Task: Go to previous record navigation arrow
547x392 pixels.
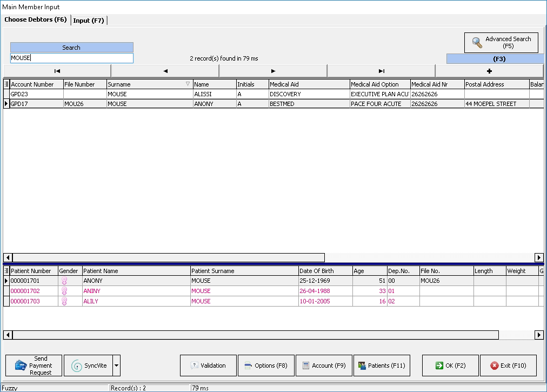Action: (x=165, y=71)
